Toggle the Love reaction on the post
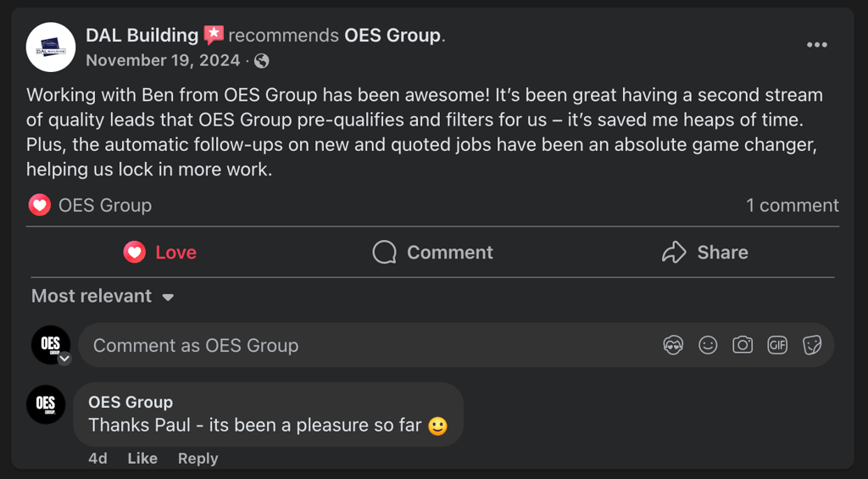The height and width of the screenshot is (479, 868). [160, 253]
